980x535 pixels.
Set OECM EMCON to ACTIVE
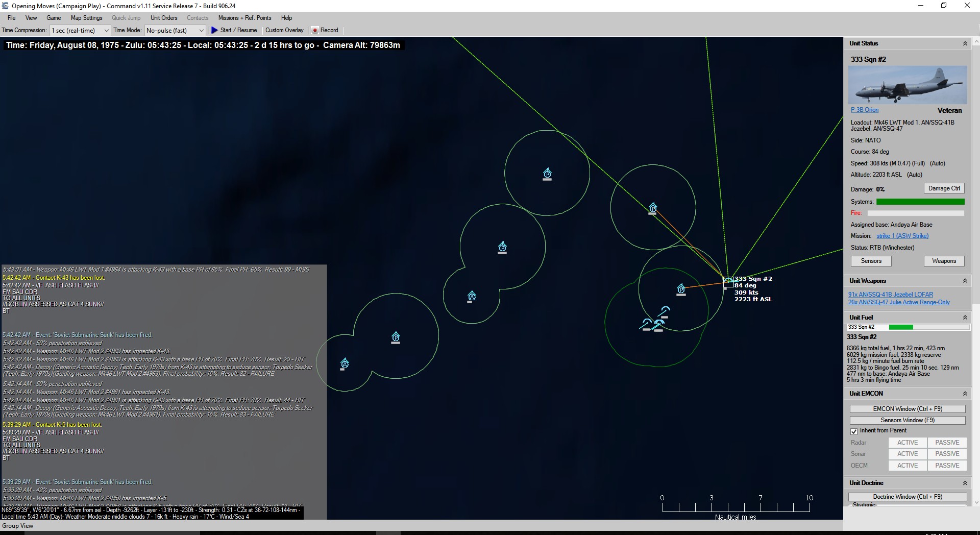[908, 466]
